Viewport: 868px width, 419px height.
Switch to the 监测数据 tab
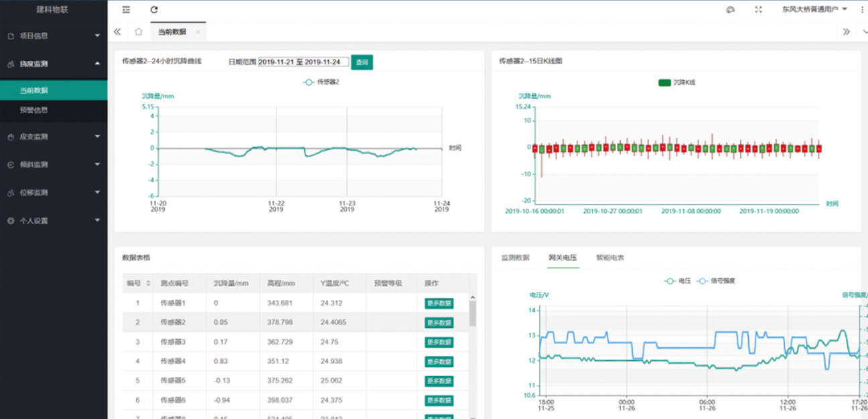click(515, 258)
